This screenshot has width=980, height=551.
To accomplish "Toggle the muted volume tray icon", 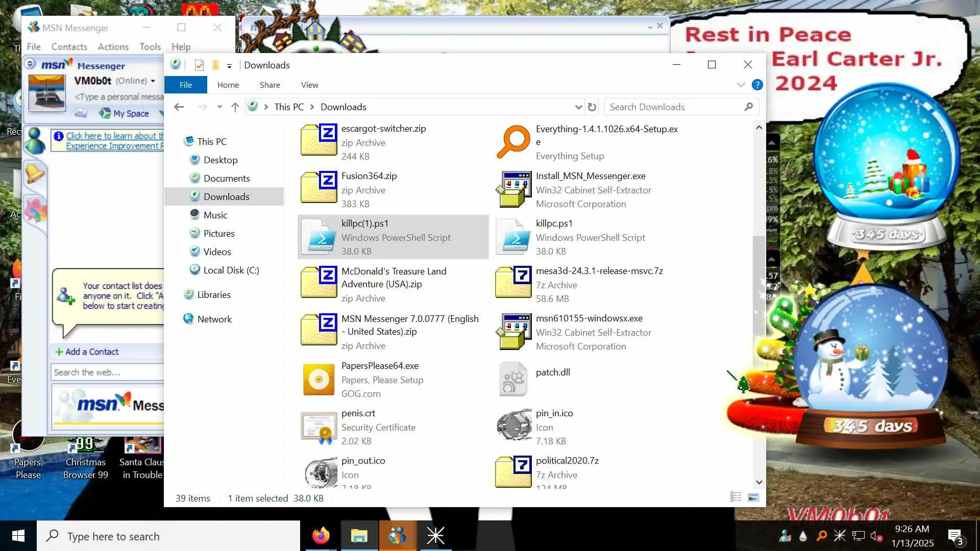I will [x=876, y=536].
